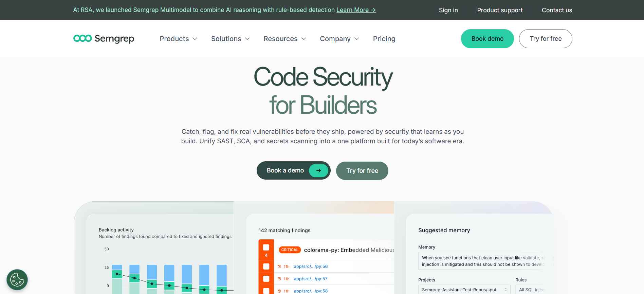This screenshot has width=644, height=294.
Task: Expand the Solutions menu
Action: tap(231, 39)
